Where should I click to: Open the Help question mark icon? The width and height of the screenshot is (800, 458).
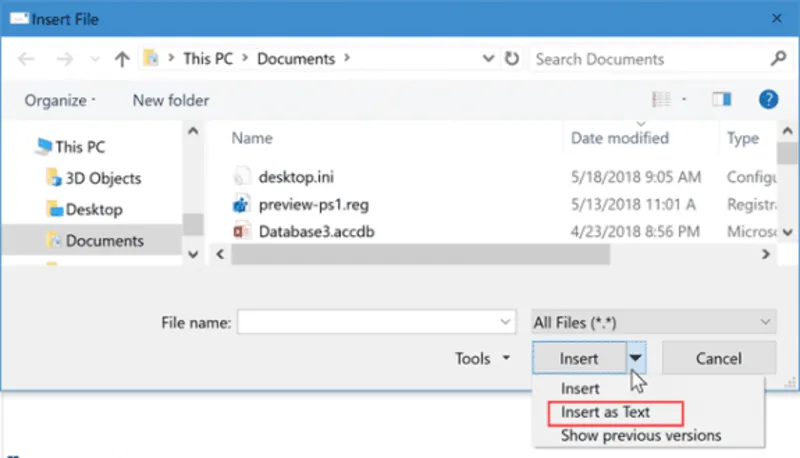click(768, 100)
